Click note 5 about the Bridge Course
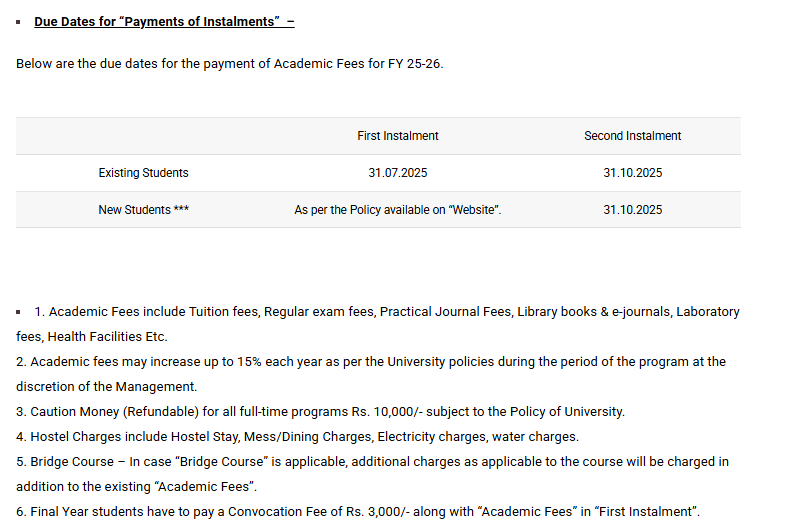This screenshot has height=530, width=790. pos(372,462)
